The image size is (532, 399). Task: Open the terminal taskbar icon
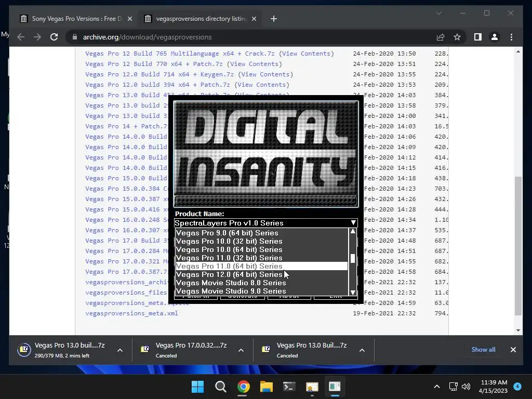[x=289, y=387]
